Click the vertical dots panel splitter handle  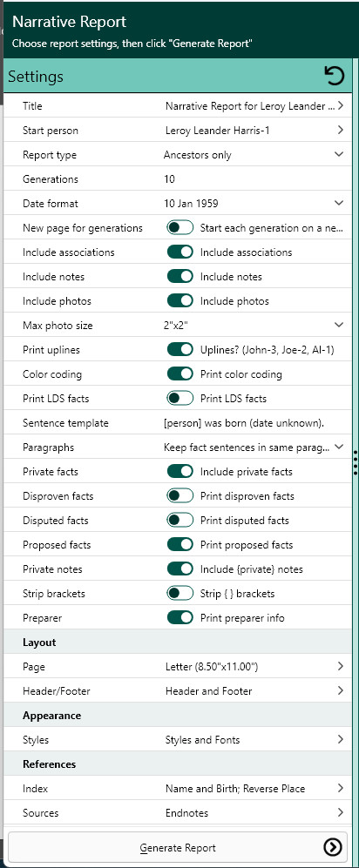[356, 463]
